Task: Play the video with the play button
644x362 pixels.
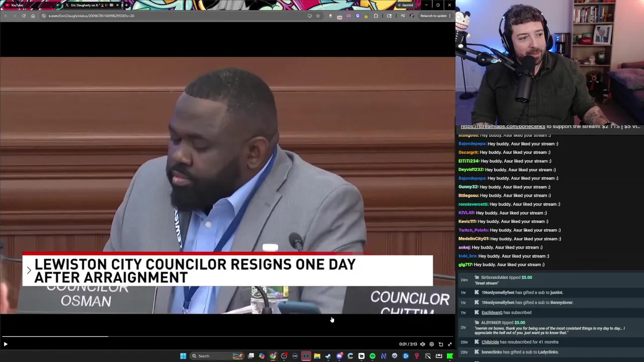Action: [x=6, y=344]
